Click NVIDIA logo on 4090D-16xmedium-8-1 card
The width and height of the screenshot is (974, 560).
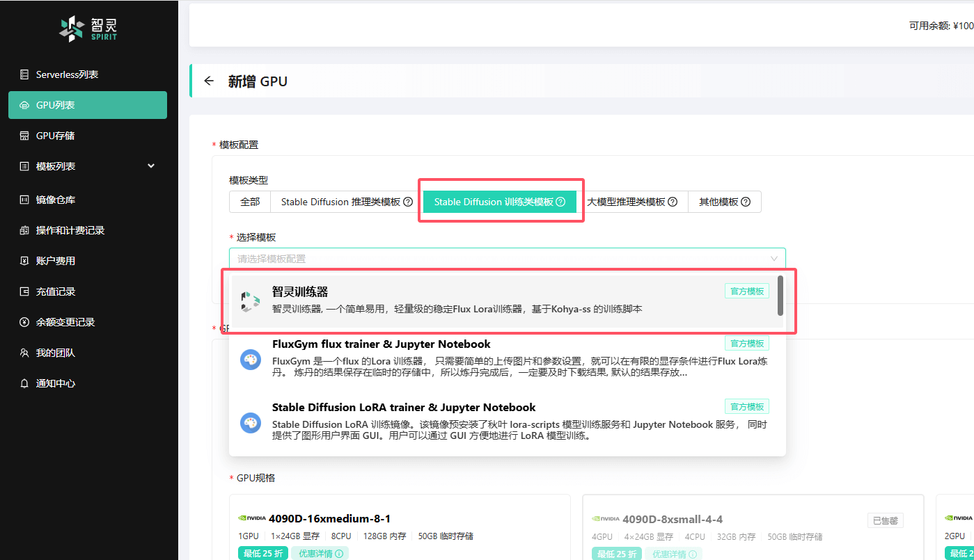[x=252, y=518]
